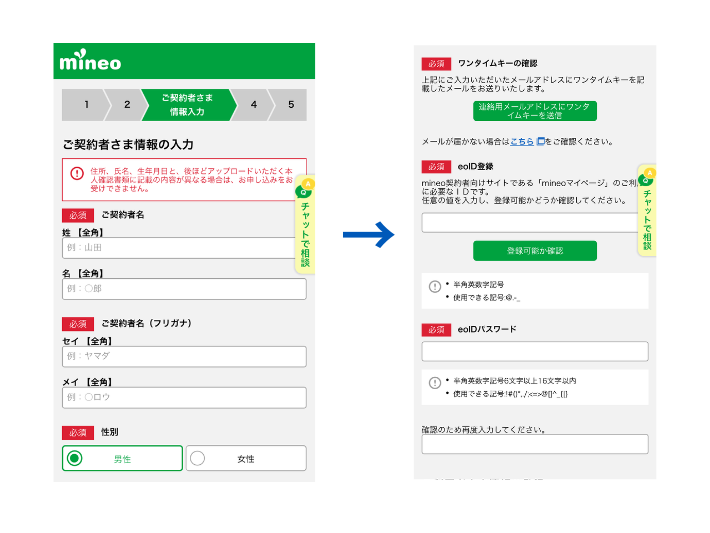Click info icon beside password rules note
The width and height of the screenshot is (710, 533).
point(435,383)
